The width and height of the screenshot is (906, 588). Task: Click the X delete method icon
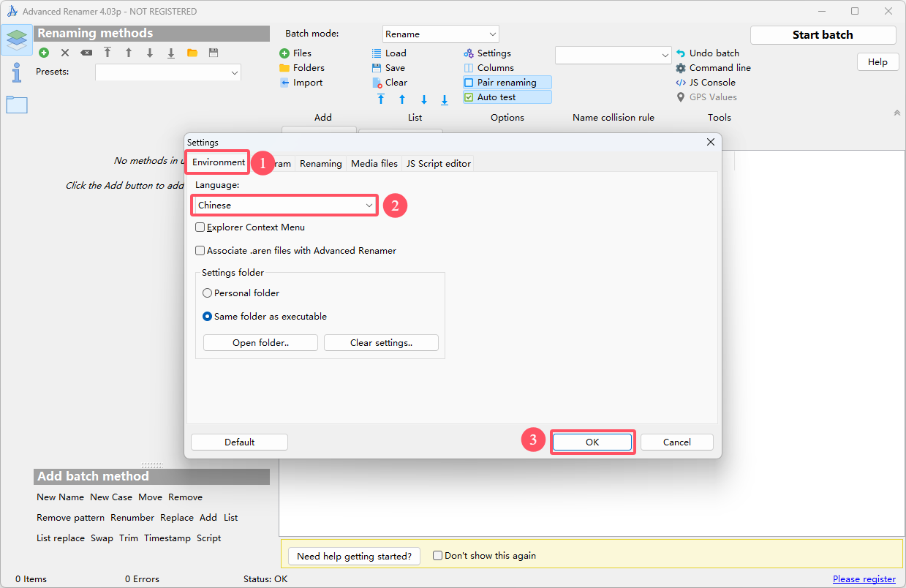[65, 53]
